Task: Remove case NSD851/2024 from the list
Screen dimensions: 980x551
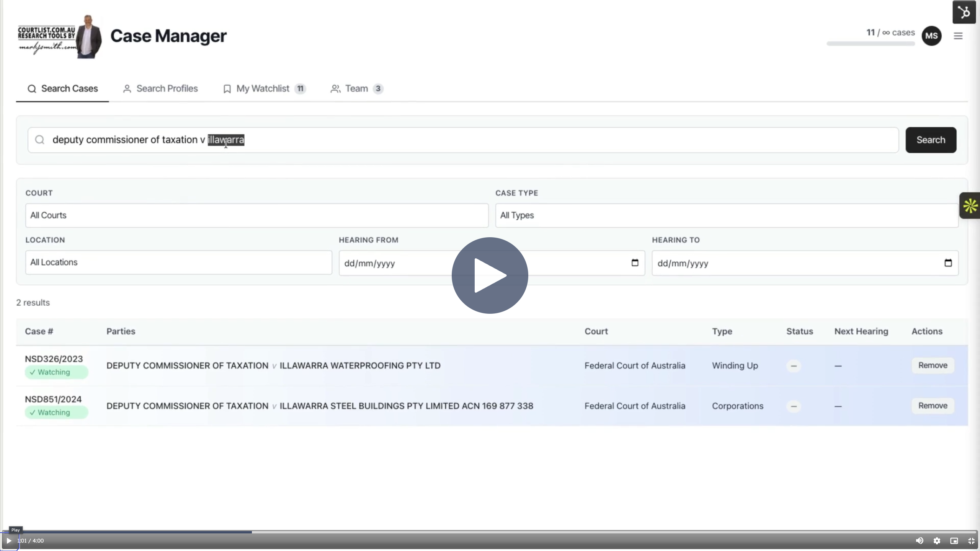Action: 932,406
